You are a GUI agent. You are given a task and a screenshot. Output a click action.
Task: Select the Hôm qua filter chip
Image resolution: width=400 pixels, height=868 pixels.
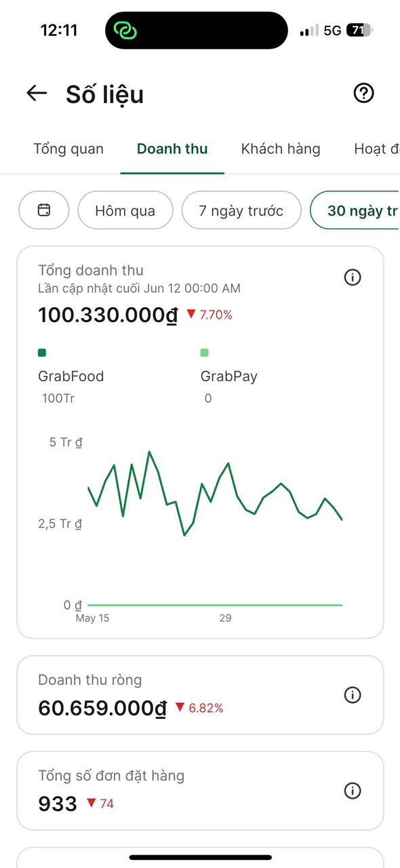(x=125, y=210)
